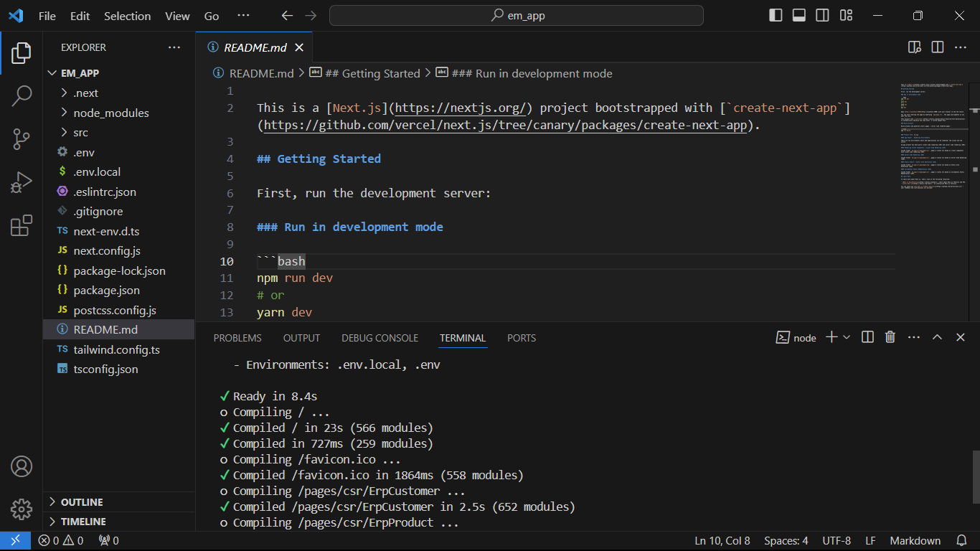The height and width of the screenshot is (551, 980).
Task: Create a new terminal with plus icon
Action: coord(831,337)
